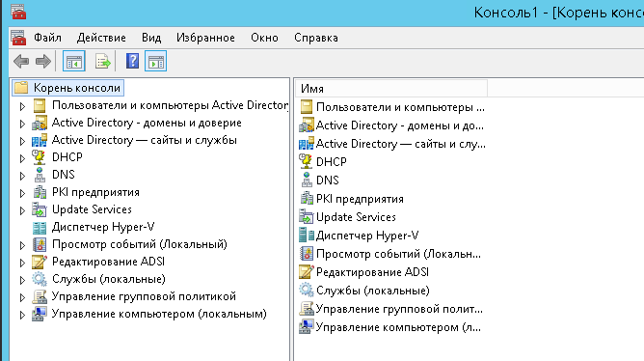Screen dimensions: 644x361
Task: Click the Back arrow toolbar button
Action: click(x=21, y=62)
